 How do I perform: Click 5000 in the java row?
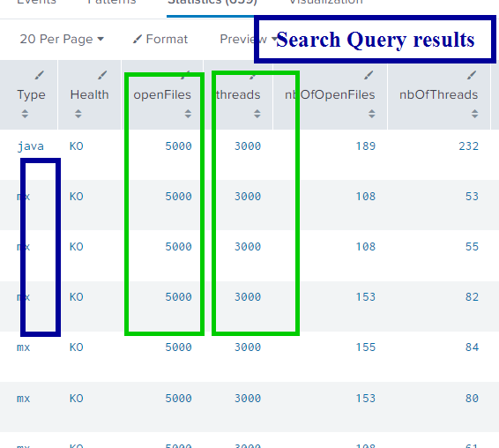179,146
